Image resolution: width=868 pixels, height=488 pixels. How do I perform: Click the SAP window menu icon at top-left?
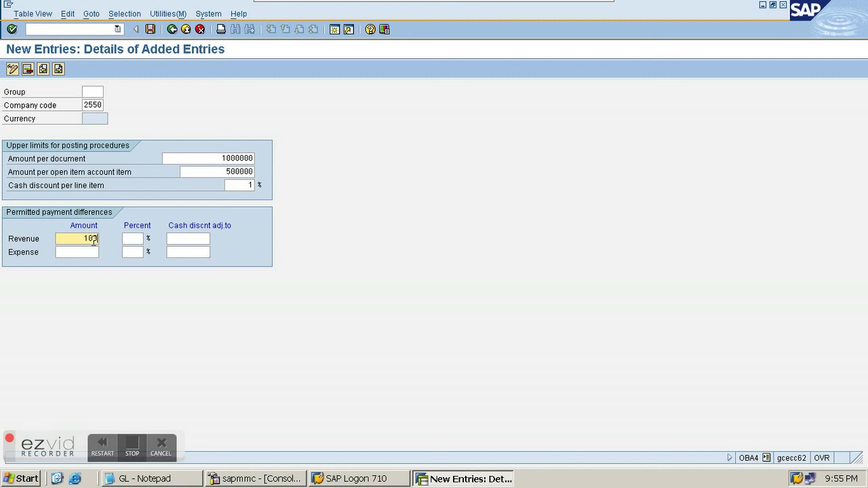8,4
